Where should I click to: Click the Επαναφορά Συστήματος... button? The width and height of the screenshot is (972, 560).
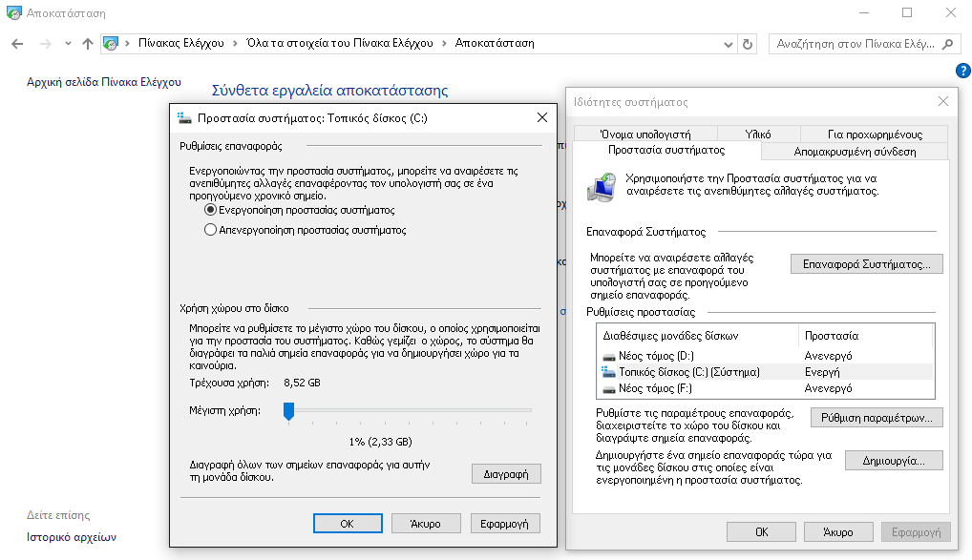click(867, 264)
